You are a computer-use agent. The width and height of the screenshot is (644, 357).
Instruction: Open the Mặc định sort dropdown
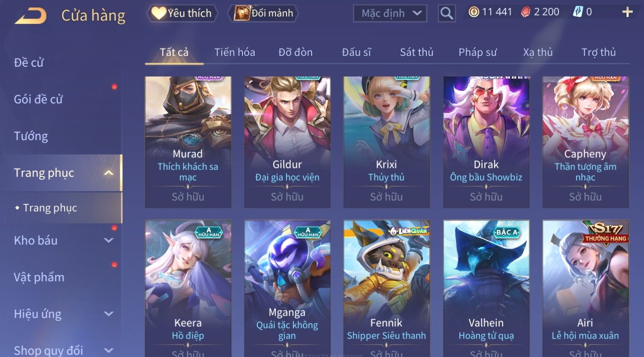[x=390, y=13]
